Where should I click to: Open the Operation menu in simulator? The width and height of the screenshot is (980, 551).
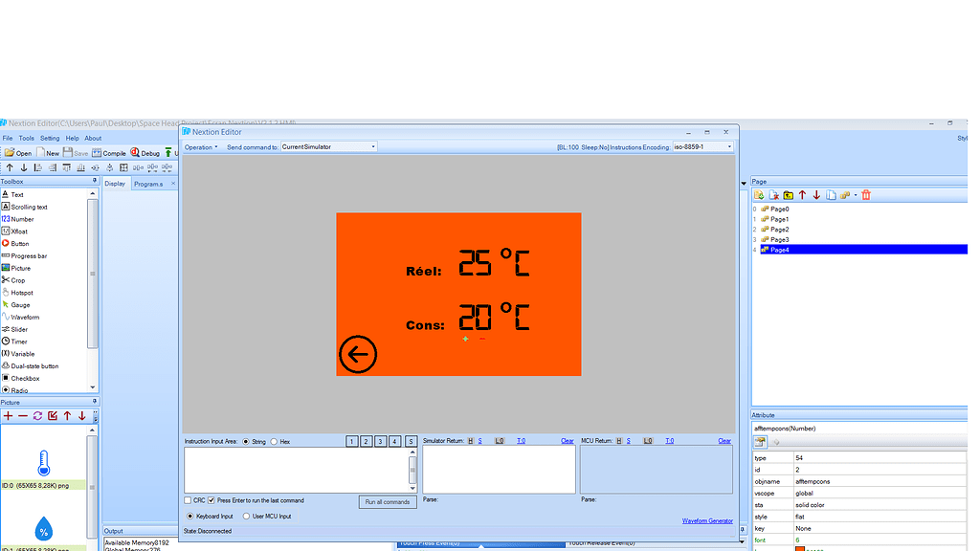point(198,146)
